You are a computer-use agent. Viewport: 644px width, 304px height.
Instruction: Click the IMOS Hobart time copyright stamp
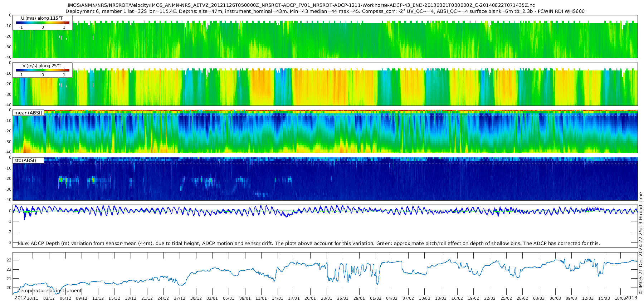click(641, 243)
